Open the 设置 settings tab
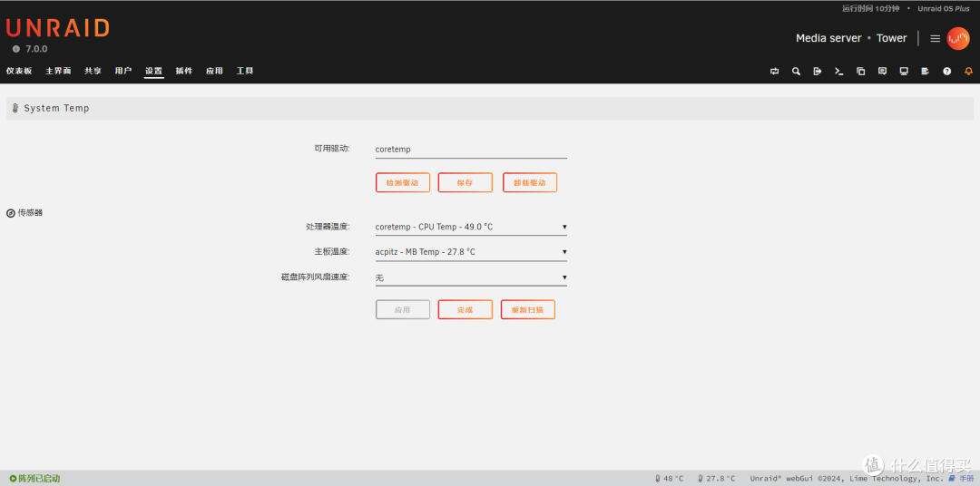 coord(153,72)
